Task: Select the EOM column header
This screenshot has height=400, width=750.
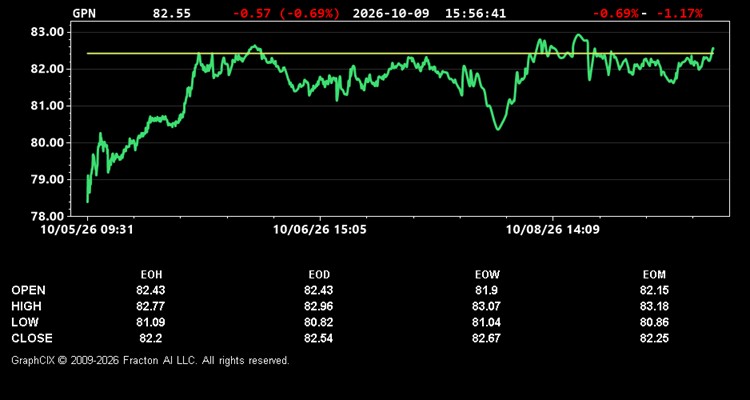Action: click(654, 275)
